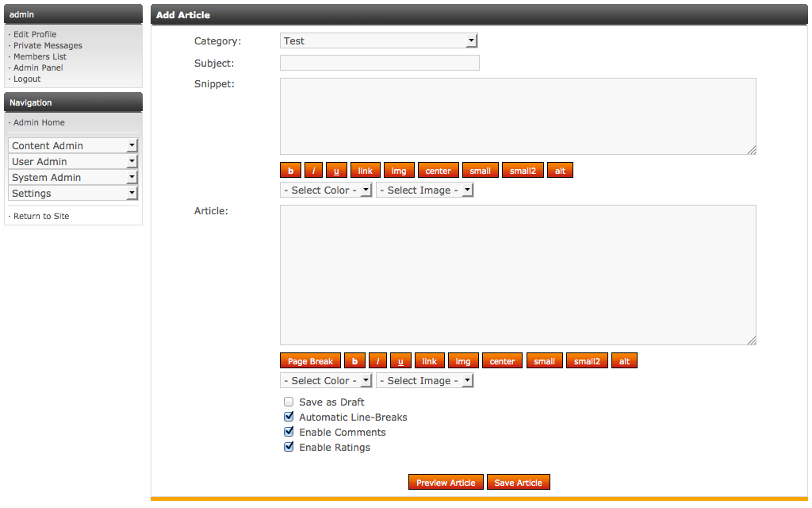Insert a Page Break in the Article
Screen dimensions: 812x508
[x=310, y=360]
